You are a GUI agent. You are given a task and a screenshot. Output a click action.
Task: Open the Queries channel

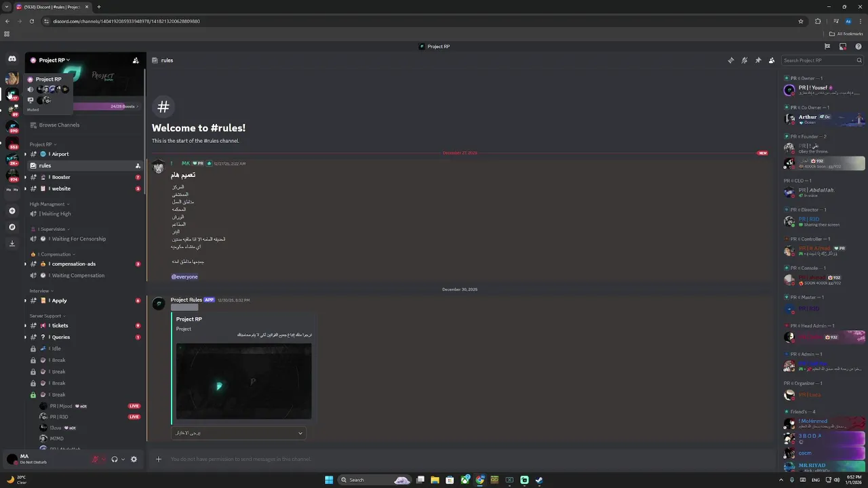point(85,337)
